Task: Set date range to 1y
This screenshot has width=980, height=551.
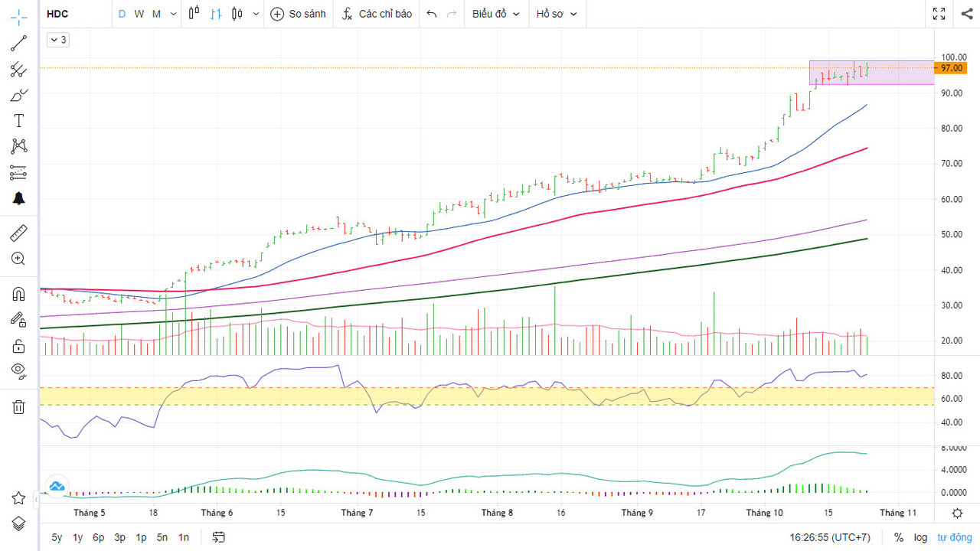Action: click(77, 537)
